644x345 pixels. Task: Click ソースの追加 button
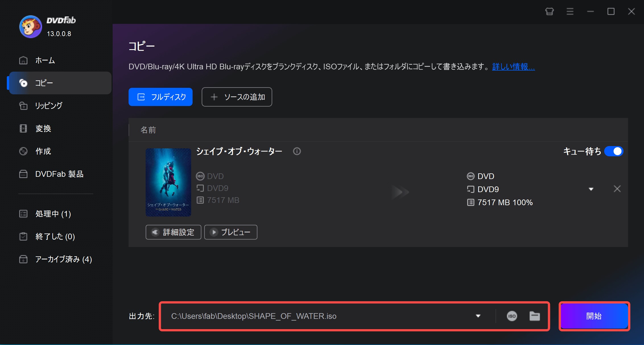[237, 97]
